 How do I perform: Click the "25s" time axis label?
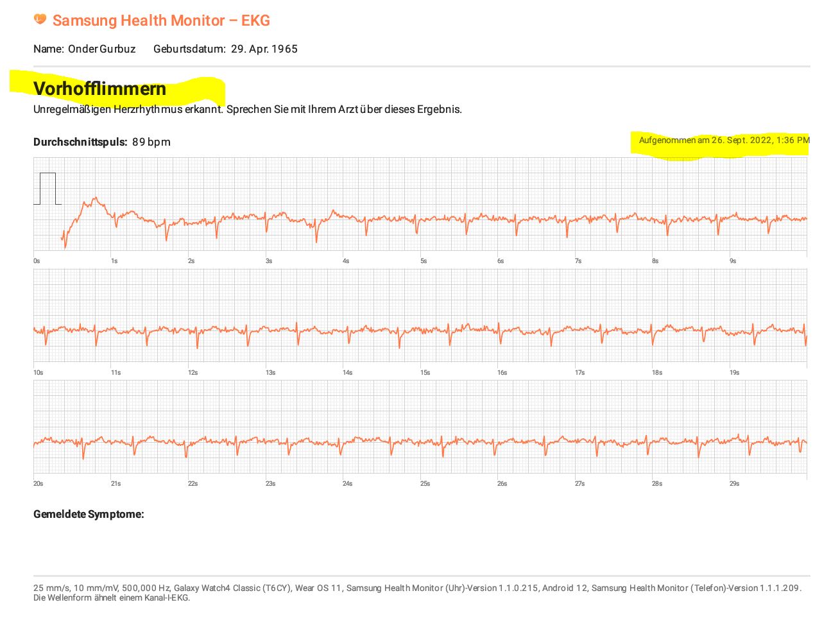425,483
